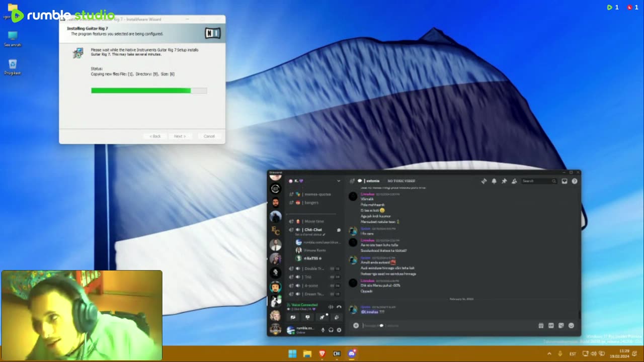Share your screen in Discord
The height and width of the screenshot is (362, 644).
click(307, 317)
